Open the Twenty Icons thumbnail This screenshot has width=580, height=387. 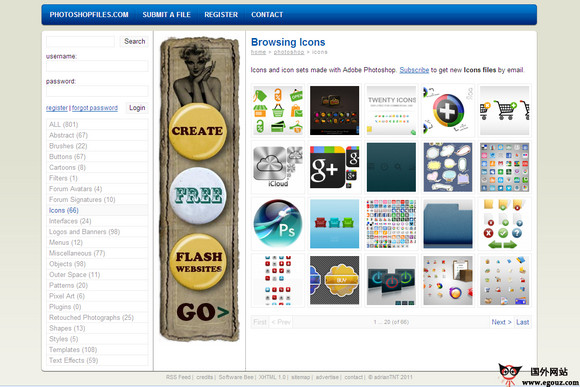click(391, 111)
